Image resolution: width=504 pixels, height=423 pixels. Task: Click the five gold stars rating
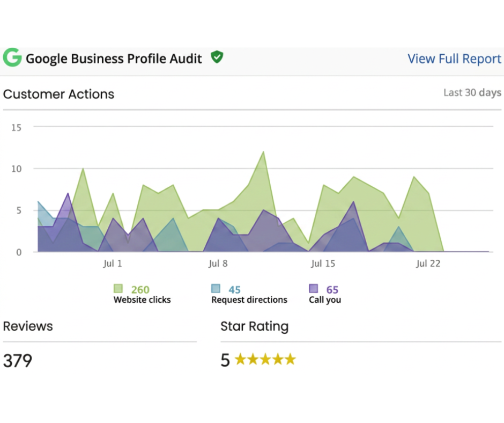click(265, 359)
